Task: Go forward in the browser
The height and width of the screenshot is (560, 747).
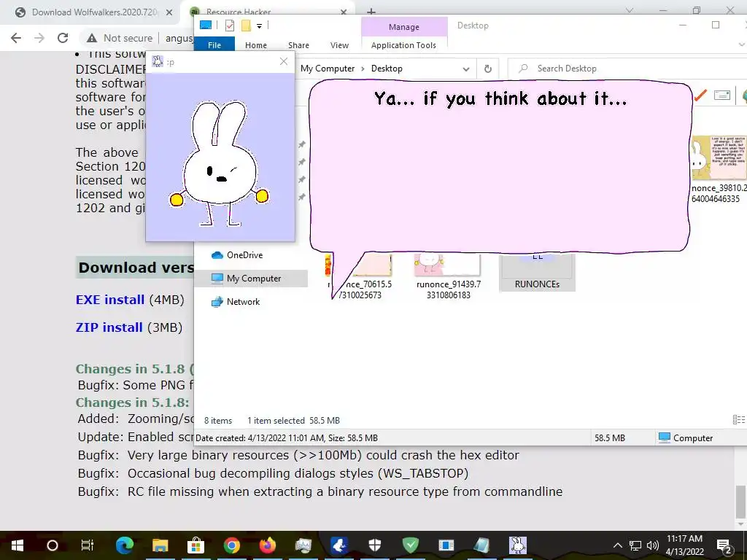Action: pyautogui.click(x=39, y=38)
